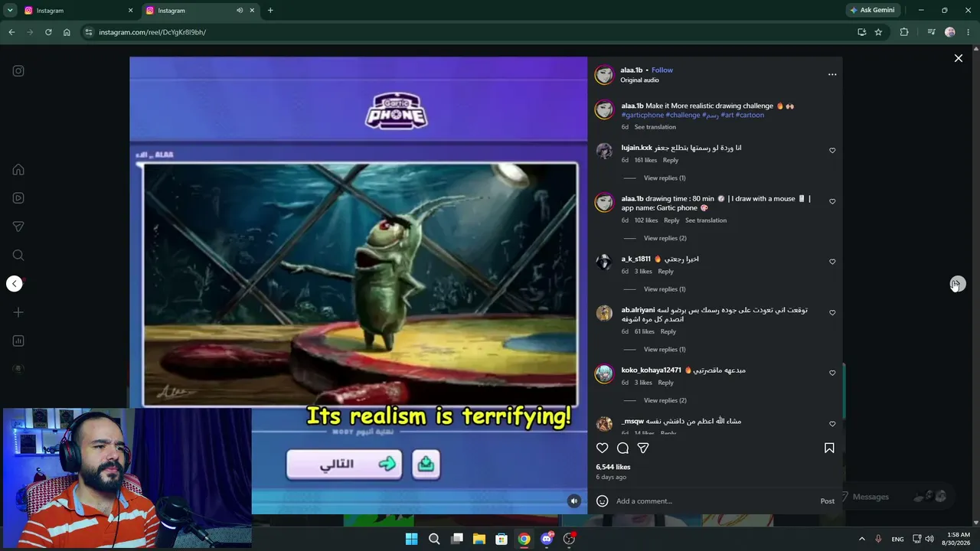Image resolution: width=980 pixels, height=551 pixels.
Task: Click the Post comment button
Action: coord(828,501)
